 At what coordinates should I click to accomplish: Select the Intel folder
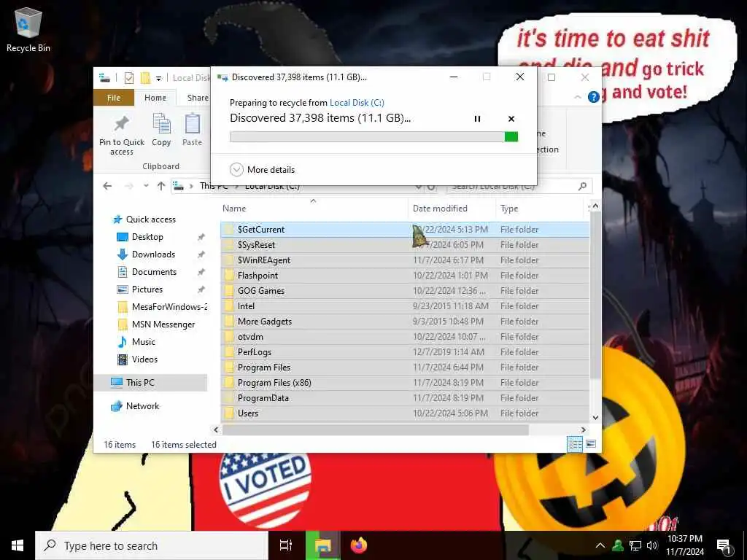click(405, 306)
